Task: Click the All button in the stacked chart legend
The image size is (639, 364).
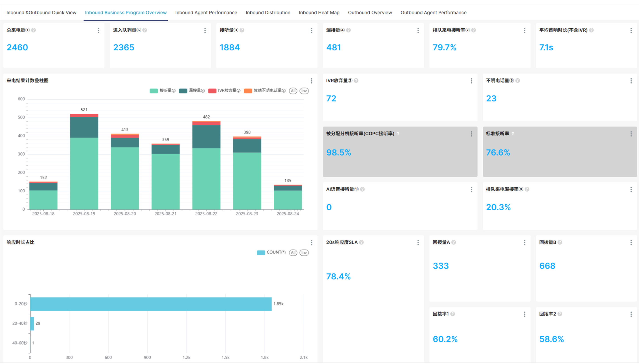Action: [293, 91]
